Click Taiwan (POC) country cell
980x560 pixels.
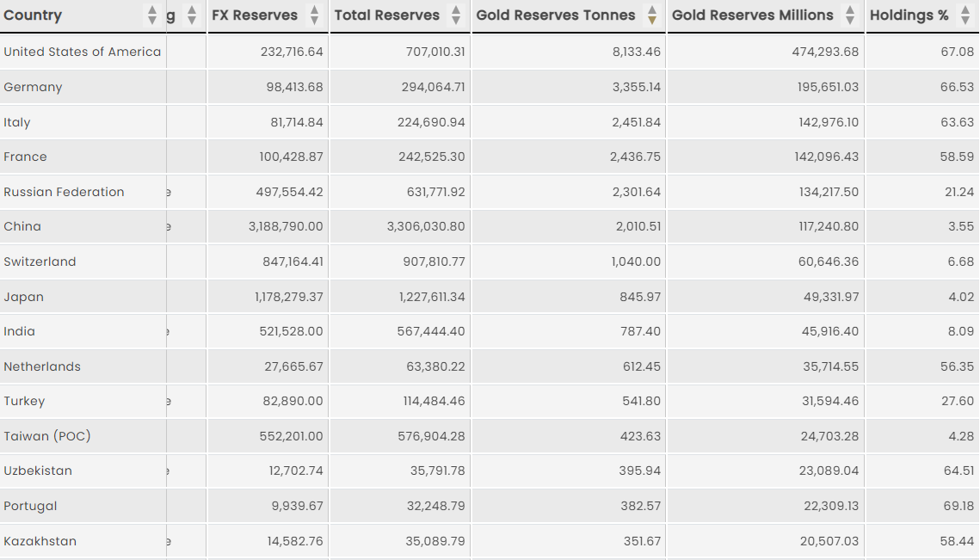coord(47,436)
